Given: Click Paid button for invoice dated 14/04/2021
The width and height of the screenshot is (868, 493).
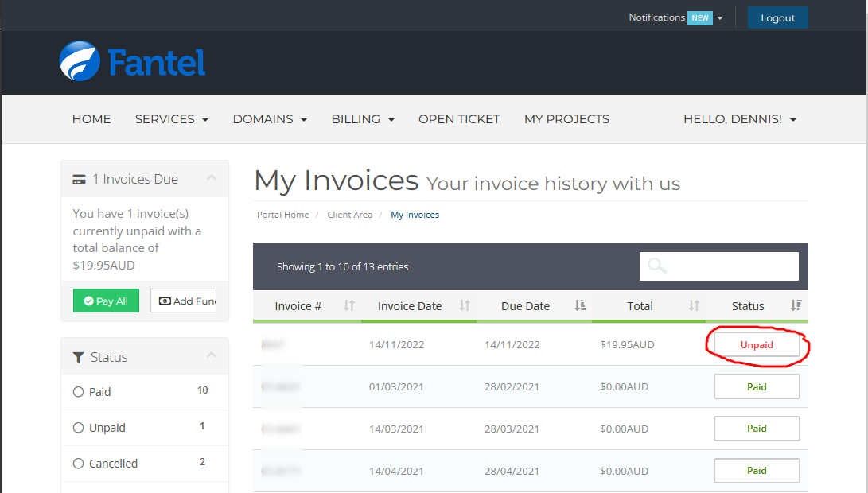Looking at the screenshot, I should tap(757, 470).
